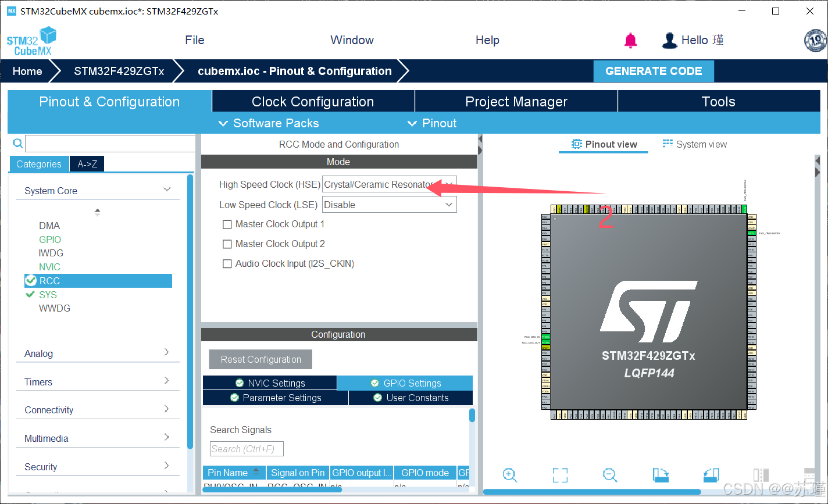This screenshot has height=504, width=828.
Task: Select the green SYS_JTMS-SWDIO pin on chip
Action: coord(751,233)
